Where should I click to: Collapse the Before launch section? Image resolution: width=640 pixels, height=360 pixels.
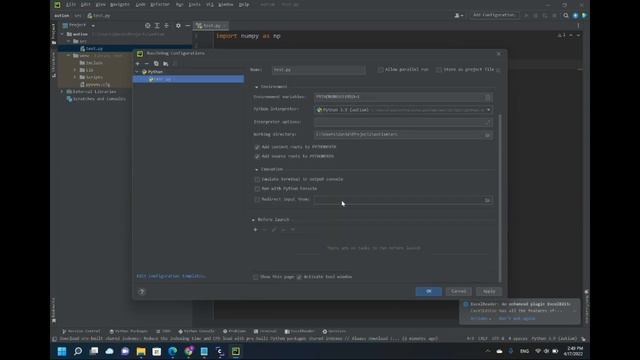point(253,220)
